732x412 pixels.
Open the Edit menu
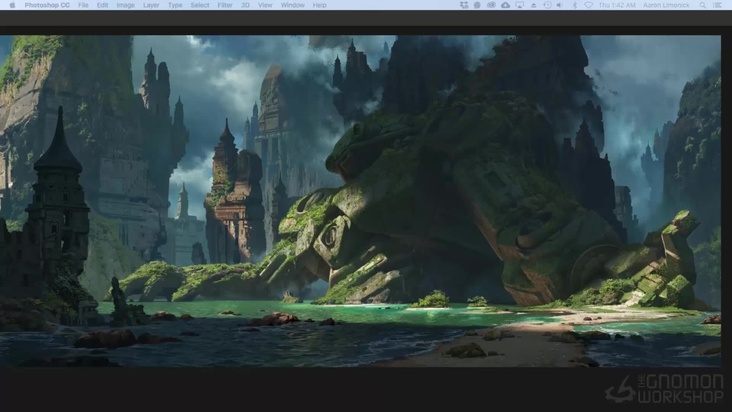pyautogui.click(x=102, y=5)
